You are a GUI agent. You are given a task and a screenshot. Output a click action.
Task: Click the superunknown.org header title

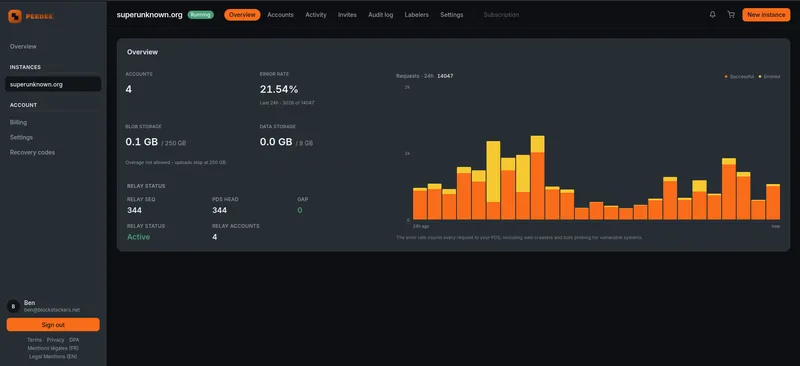(149, 15)
